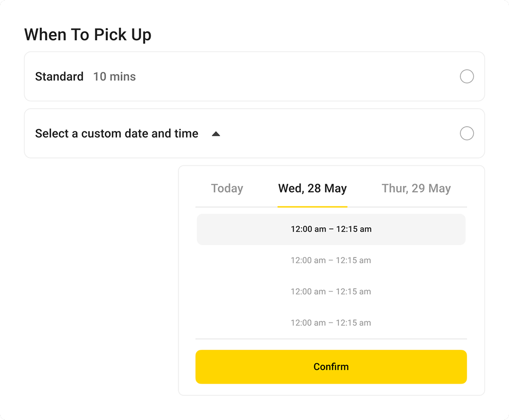Choose the third time slot in the list

[x=331, y=291]
